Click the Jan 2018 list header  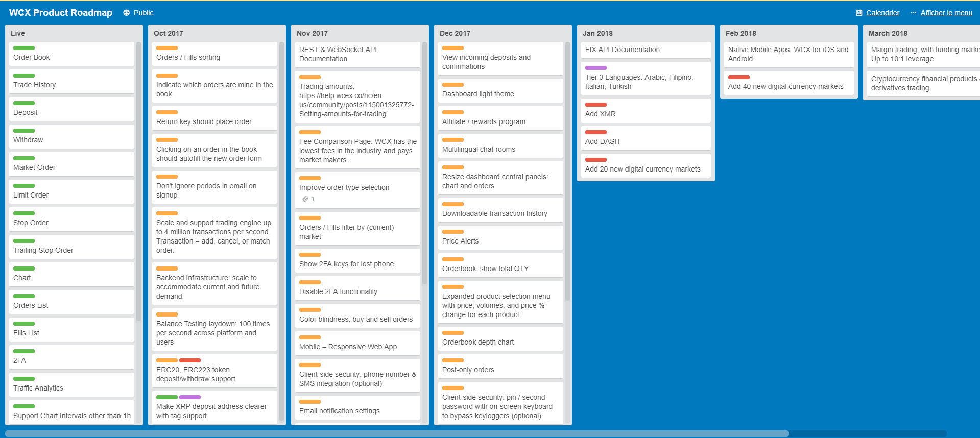[597, 33]
